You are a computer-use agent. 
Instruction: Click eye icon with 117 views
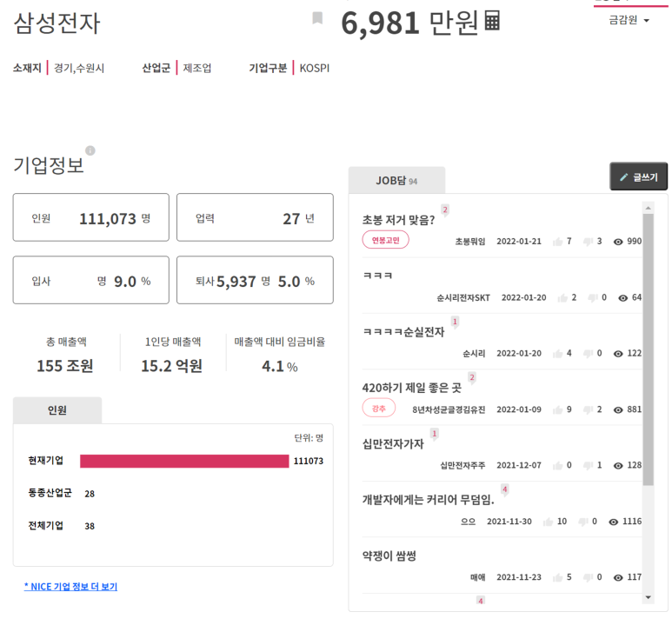point(618,577)
